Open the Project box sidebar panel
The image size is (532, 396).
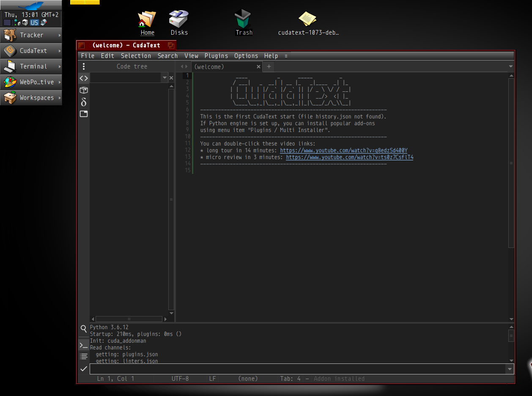[84, 90]
